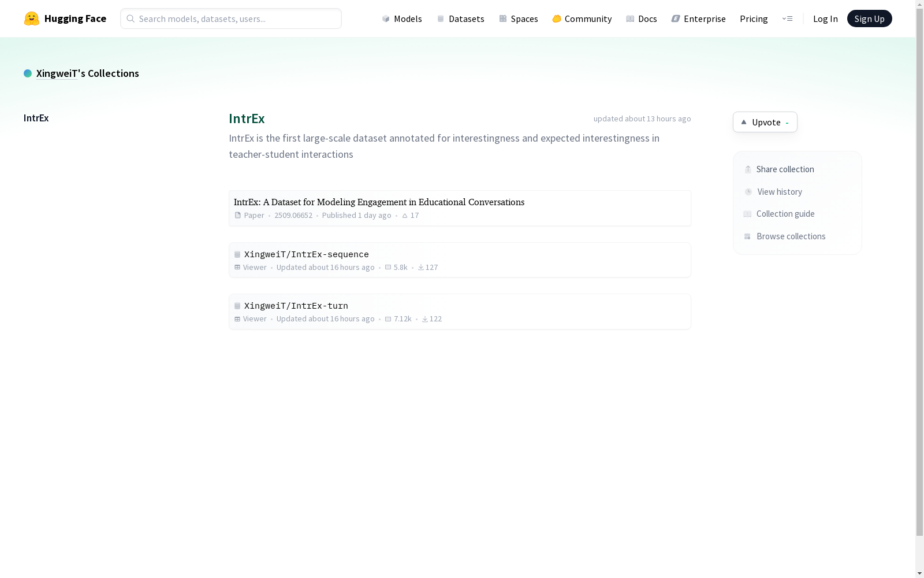Click XingweiT's teal avatar circle

(x=28, y=73)
